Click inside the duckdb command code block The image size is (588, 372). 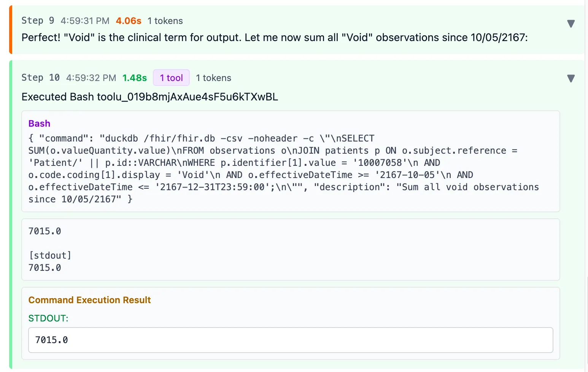tap(266, 169)
